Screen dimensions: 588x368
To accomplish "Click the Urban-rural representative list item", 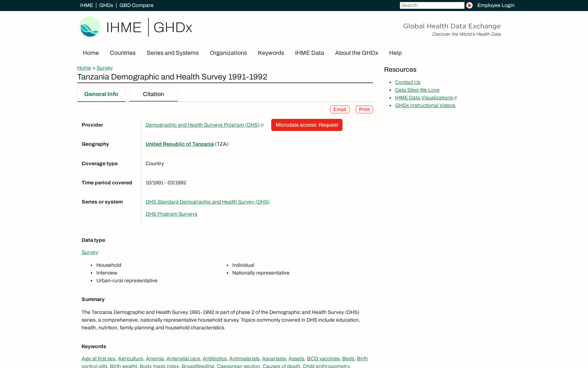I will [127, 280].
